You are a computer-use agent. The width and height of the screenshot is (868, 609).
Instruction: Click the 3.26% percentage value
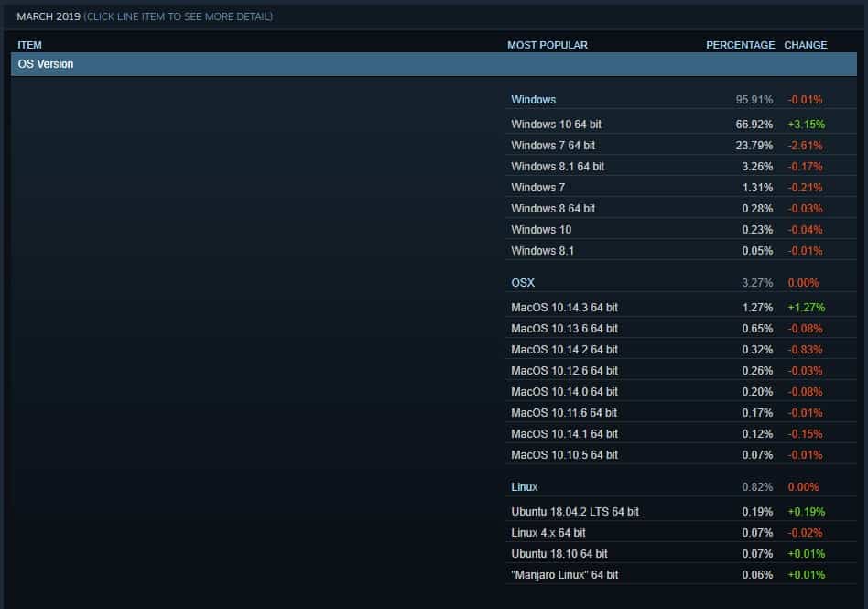coord(757,167)
